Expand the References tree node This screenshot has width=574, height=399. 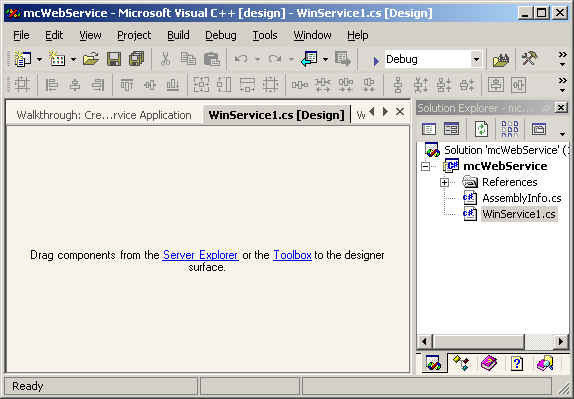[444, 182]
